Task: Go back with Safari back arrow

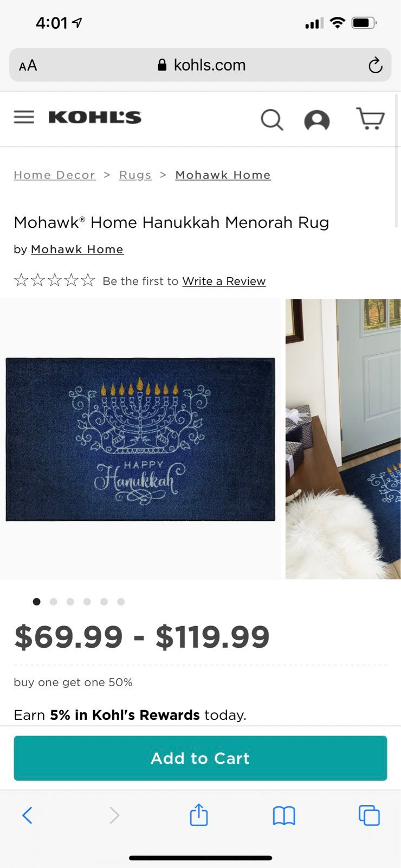Action: [x=27, y=815]
